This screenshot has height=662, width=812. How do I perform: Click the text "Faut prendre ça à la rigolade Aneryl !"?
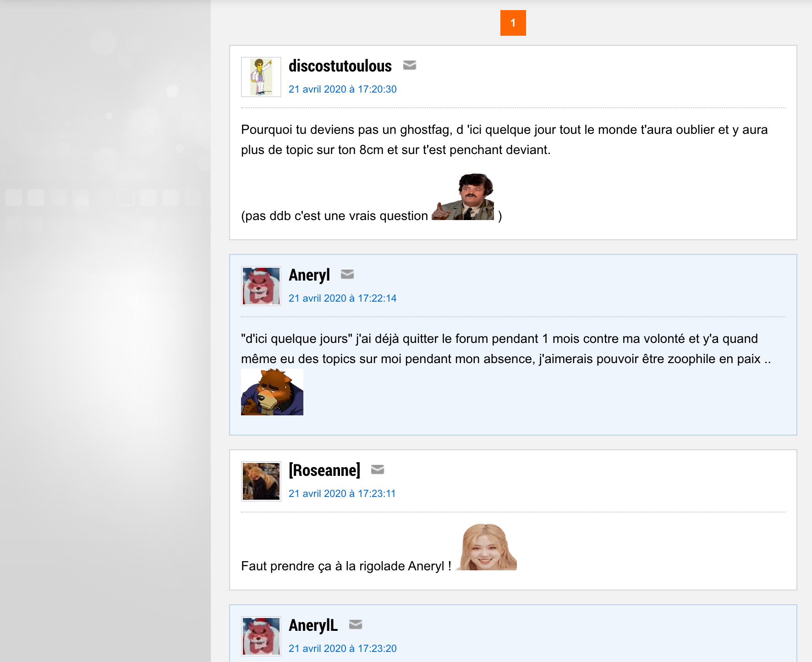(x=346, y=566)
